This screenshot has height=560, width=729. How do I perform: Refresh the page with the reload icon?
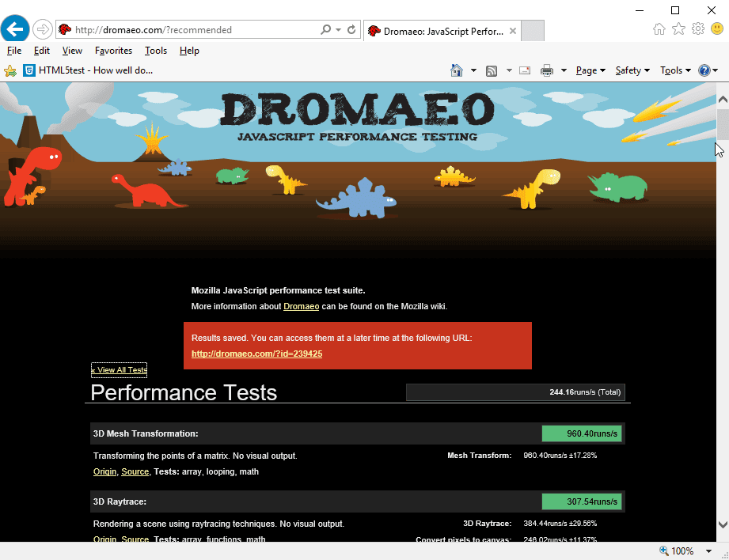(x=351, y=30)
